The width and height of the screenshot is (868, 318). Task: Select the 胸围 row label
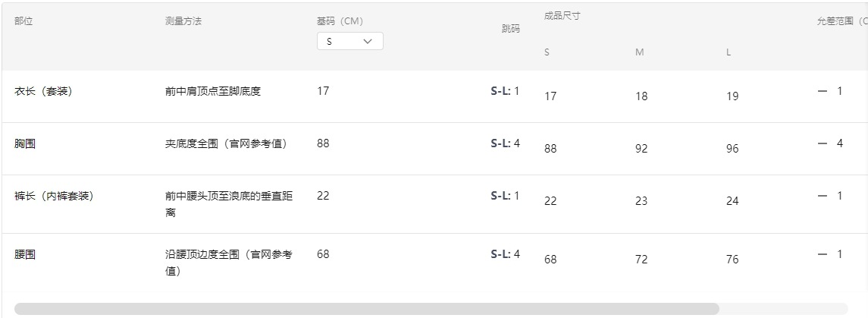25,143
